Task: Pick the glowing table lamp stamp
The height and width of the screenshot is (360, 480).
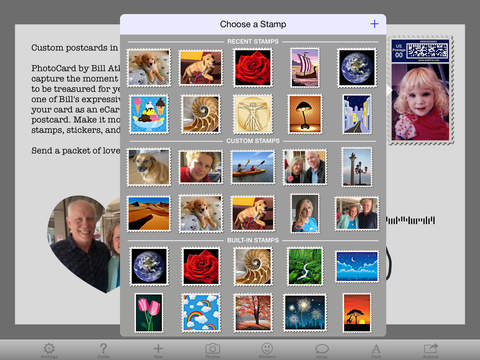Action: pyautogui.click(x=305, y=114)
